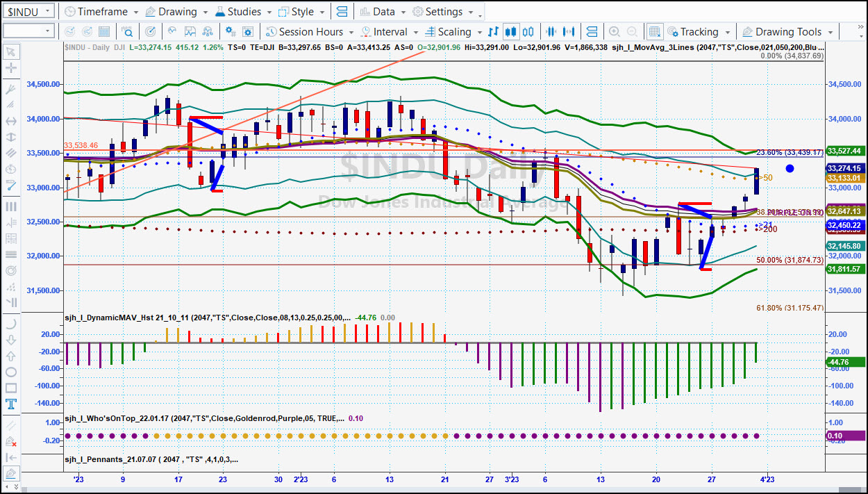Select the down arrow marker tool

point(10,340)
